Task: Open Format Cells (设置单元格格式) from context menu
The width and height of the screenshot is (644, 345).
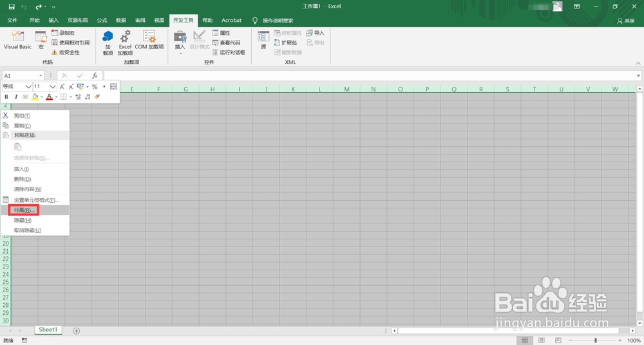Action: point(35,200)
